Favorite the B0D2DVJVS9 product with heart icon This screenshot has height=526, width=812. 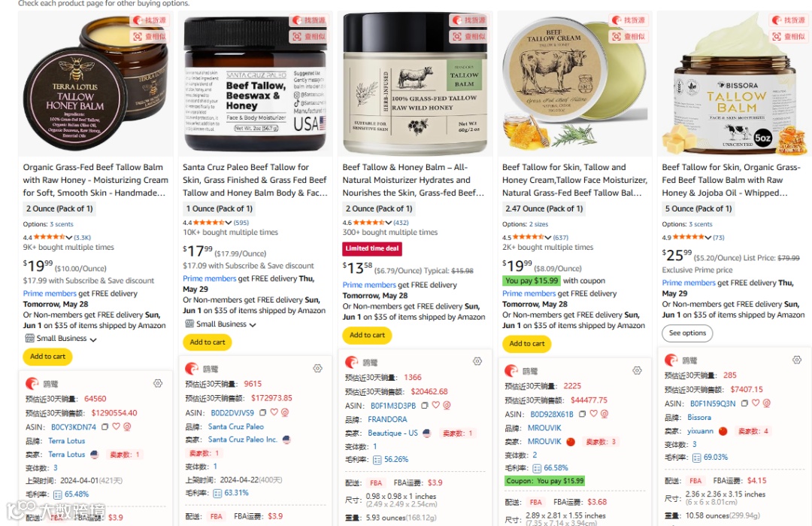pyautogui.click(x=274, y=412)
